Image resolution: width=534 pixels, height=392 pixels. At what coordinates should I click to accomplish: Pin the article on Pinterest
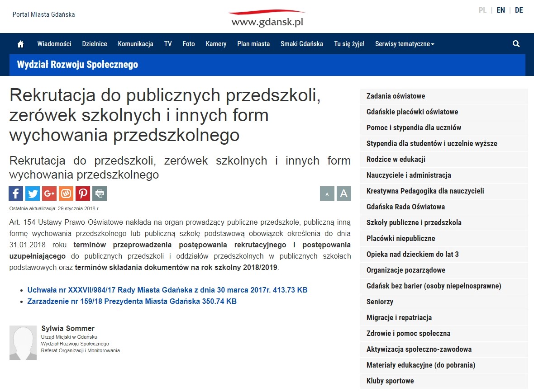click(x=83, y=194)
